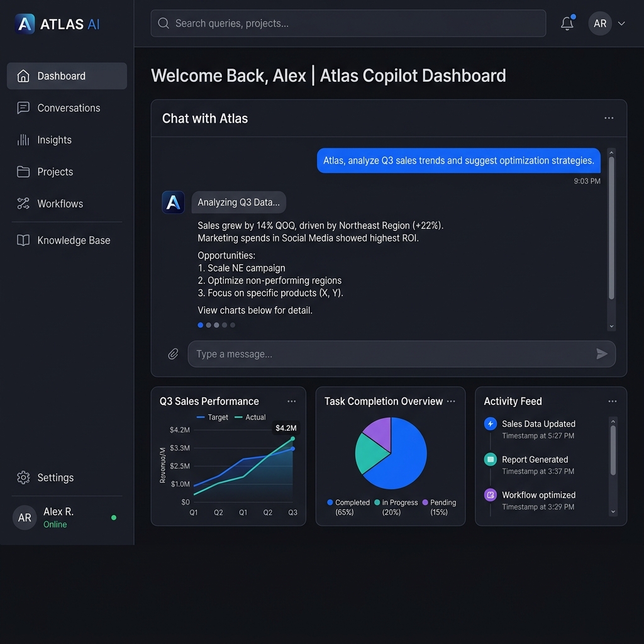Click the Actual line end data point
644x644 pixels.
point(293,438)
